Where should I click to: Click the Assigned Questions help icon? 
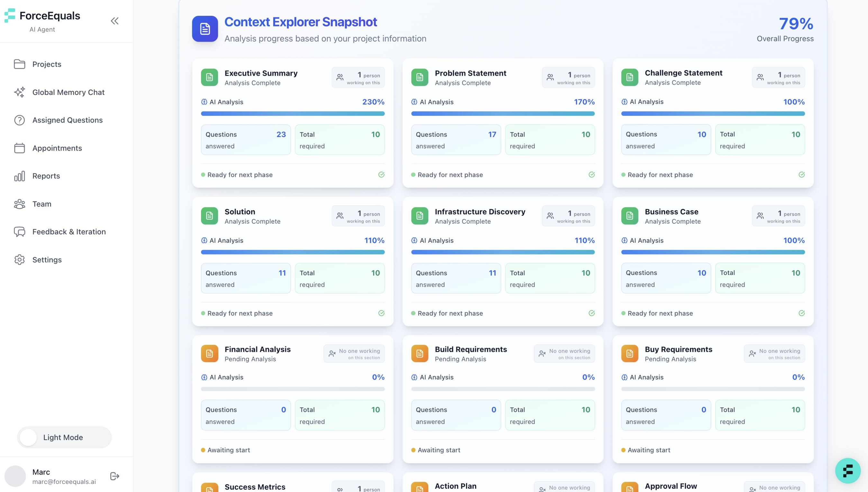coord(20,120)
